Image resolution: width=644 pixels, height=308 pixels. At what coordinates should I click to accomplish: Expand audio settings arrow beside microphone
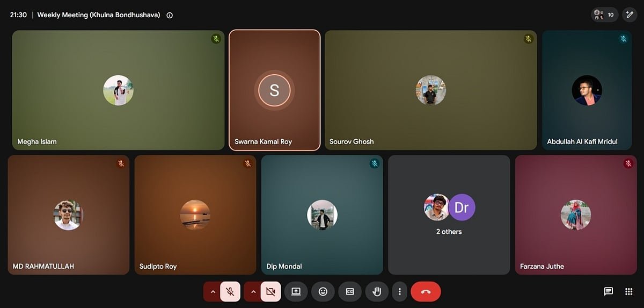(213, 291)
